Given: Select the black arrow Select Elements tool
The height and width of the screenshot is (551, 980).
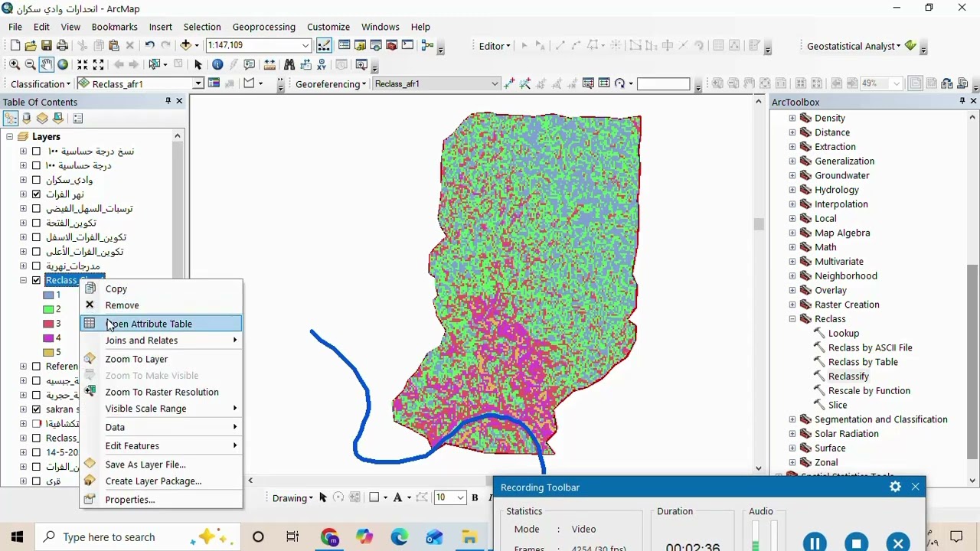Looking at the screenshot, I should (x=198, y=64).
